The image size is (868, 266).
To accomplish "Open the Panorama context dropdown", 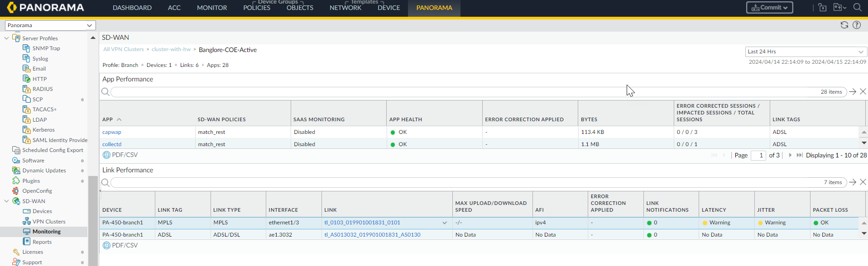I will tap(50, 25).
